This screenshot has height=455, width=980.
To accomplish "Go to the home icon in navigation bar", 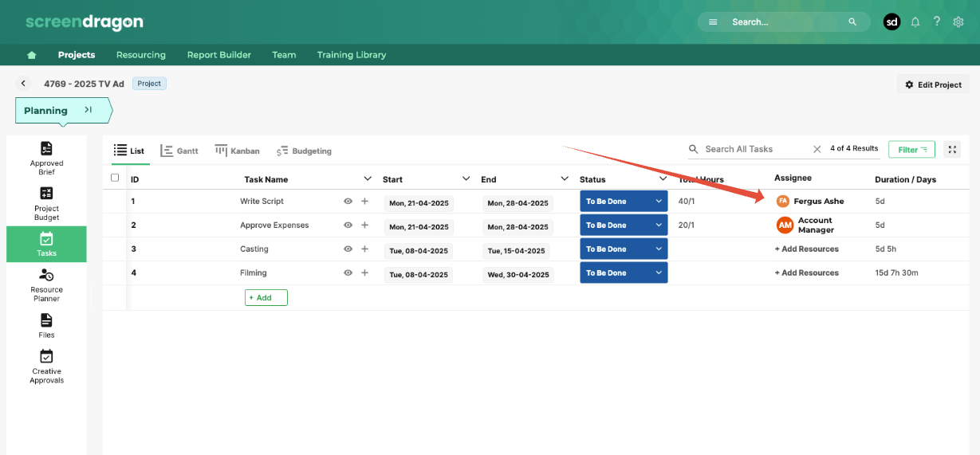I will 32,55.
